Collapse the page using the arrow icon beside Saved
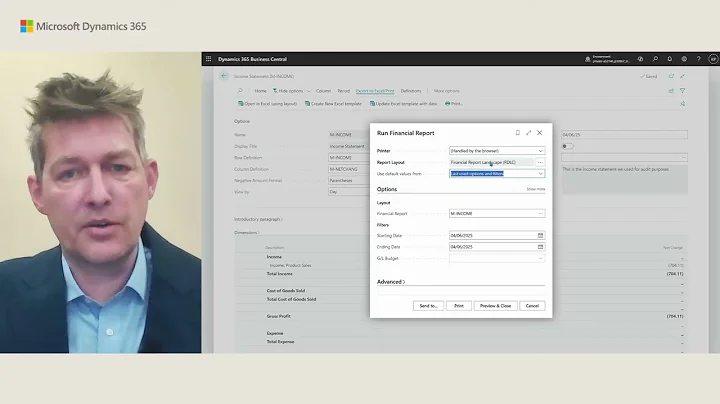720x404 pixels. pos(683,76)
